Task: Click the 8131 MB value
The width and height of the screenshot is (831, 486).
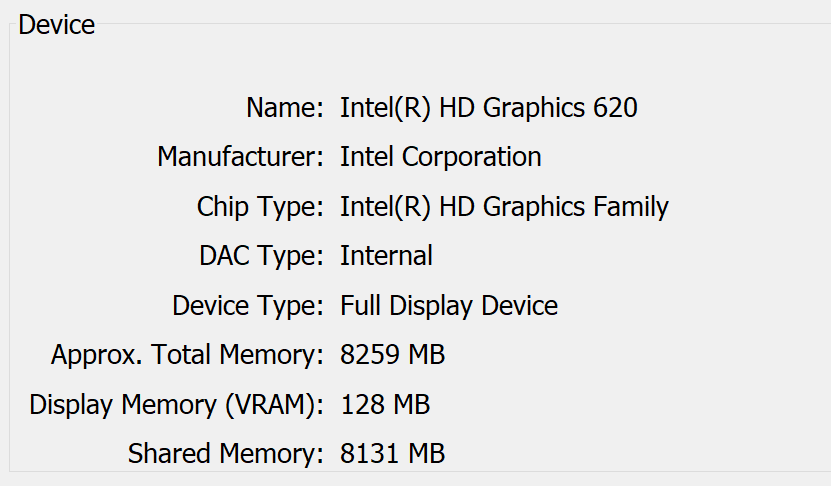Action: coord(393,454)
